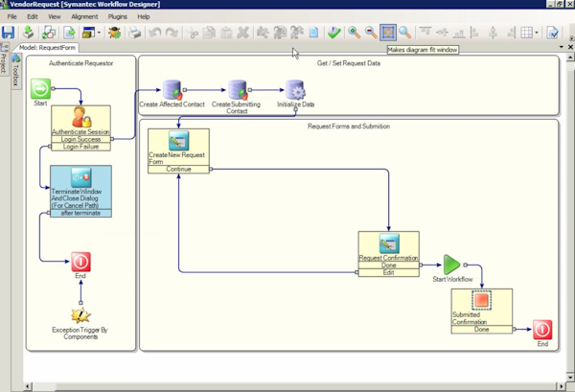This screenshot has width=575, height=392.
Task: Click the Save floppy disk icon
Action: point(8,33)
